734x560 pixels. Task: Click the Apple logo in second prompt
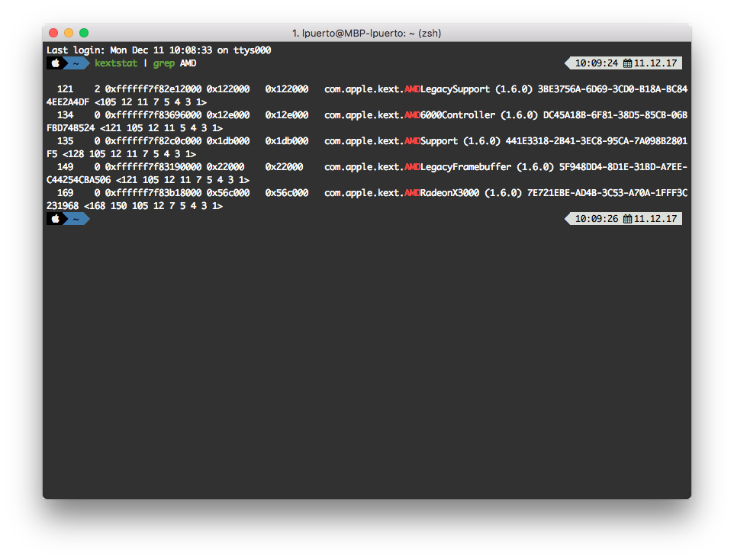[x=55, y=219]
